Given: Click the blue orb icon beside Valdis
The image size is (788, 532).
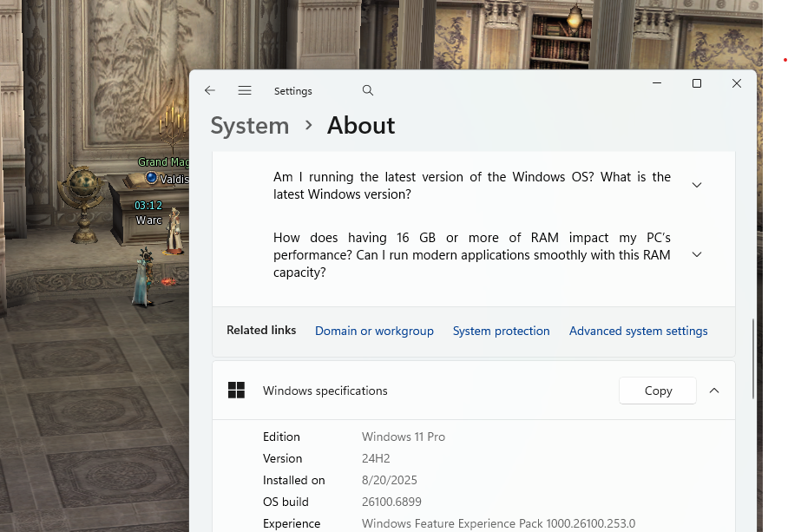Looking at the screenshot, I should click(x=152, y=178).
